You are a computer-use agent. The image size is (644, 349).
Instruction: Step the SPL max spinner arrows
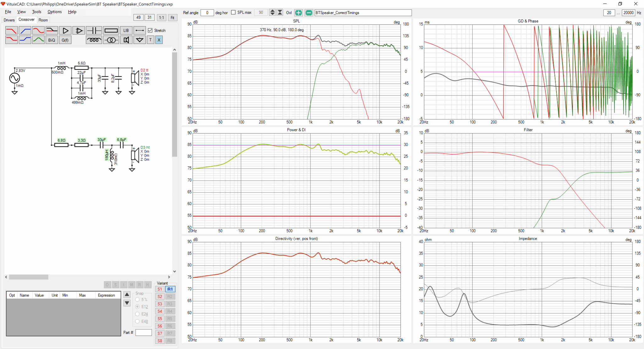coord(272,13)
